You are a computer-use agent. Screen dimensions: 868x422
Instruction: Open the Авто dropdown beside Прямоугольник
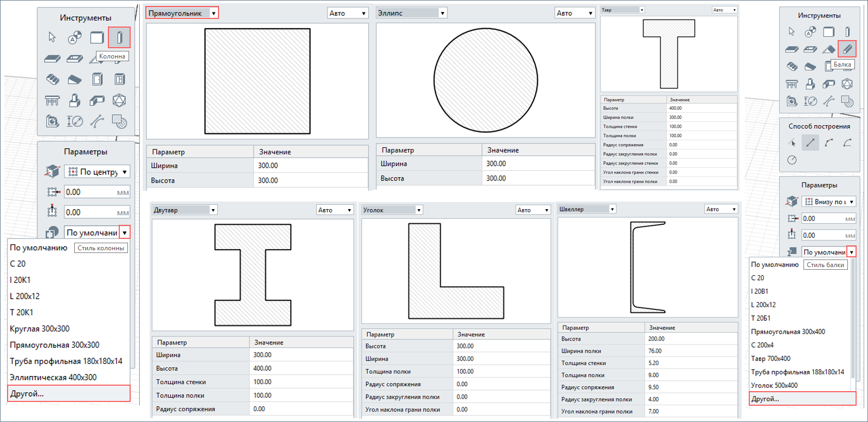348,13
